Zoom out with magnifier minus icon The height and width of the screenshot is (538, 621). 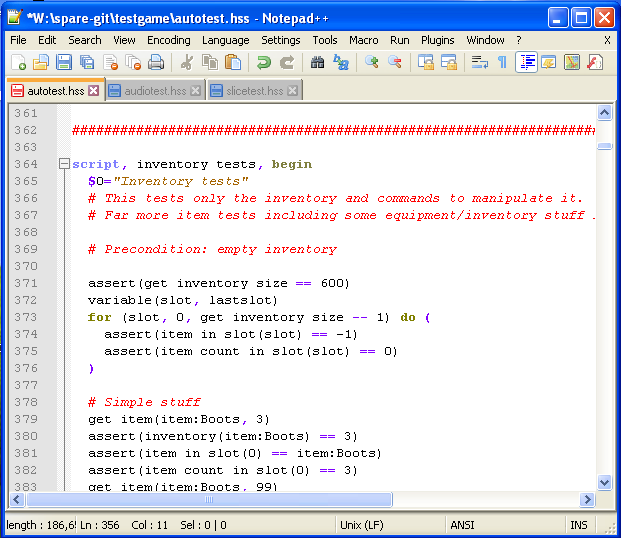tap(394, 63)
